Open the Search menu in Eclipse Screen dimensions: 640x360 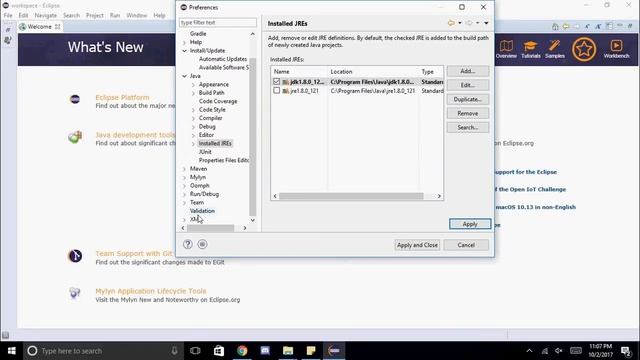click(x=71, y=15)
